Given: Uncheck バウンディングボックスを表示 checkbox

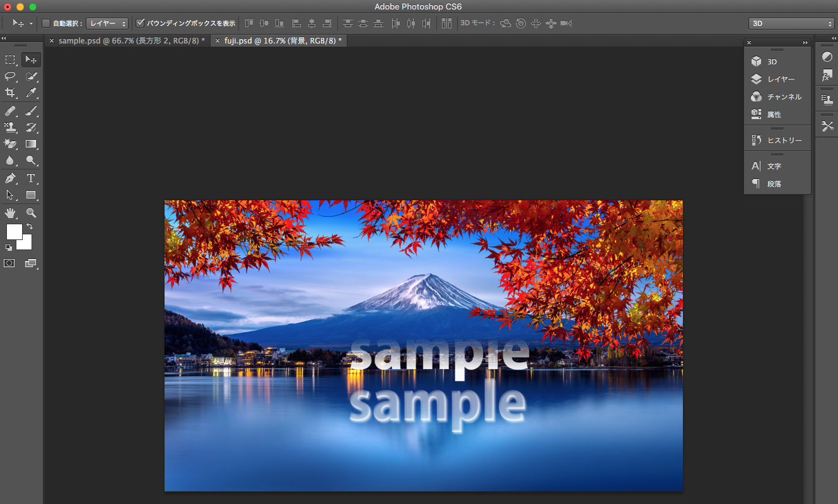Looking at the screenshot, I should coord(141,23).
